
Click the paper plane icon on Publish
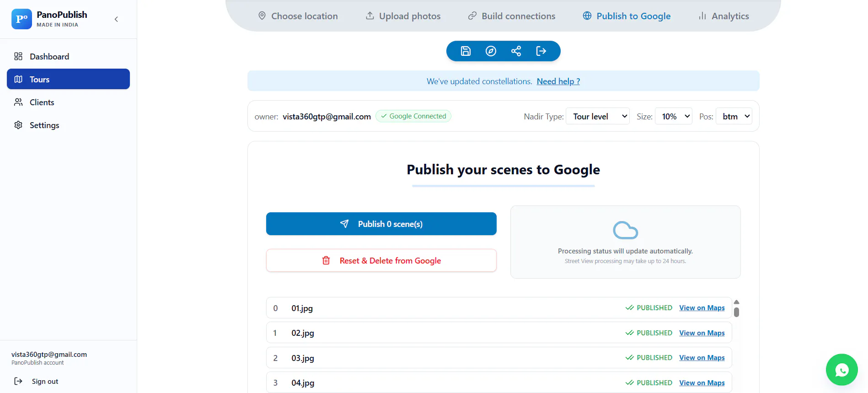tap(344, 224)
